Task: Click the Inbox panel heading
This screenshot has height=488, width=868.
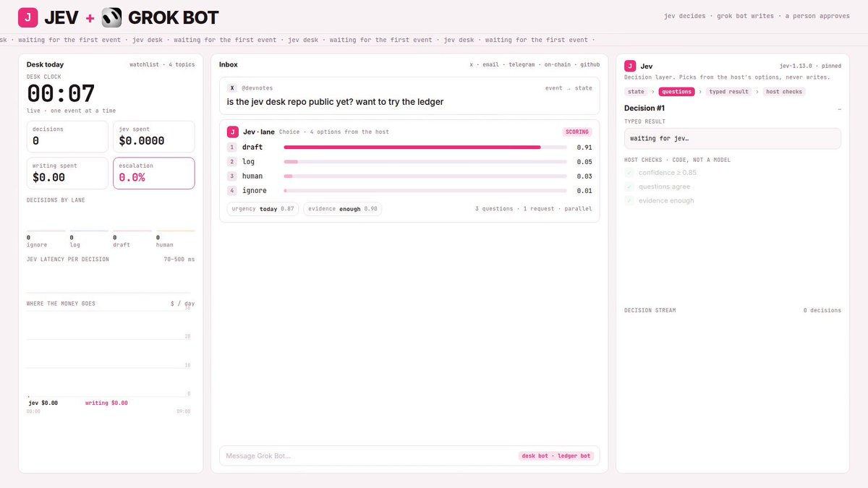Action: coord(229,65)
